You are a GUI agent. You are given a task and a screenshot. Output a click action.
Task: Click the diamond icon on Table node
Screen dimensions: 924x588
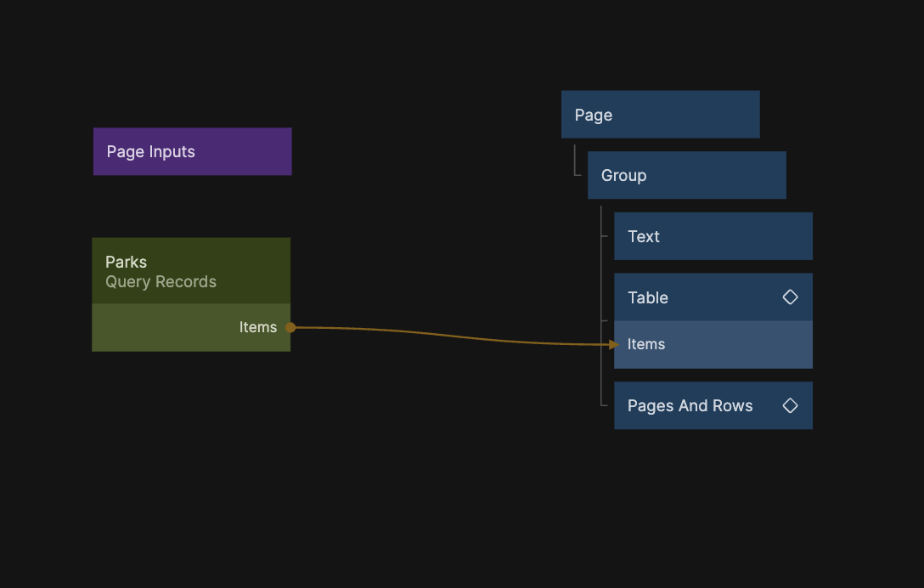pos(790,297)
